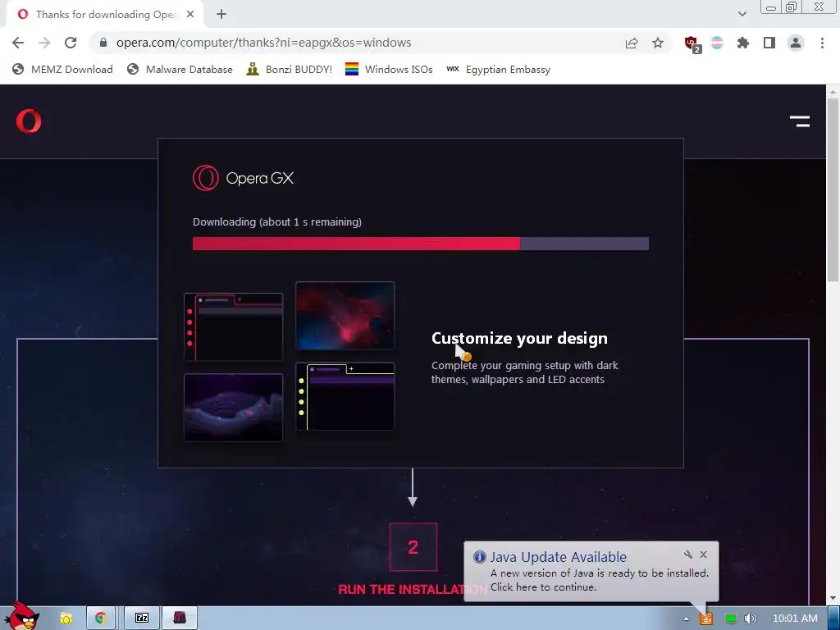Click the Show desktop strip on taskbar

tap(834, 619)
